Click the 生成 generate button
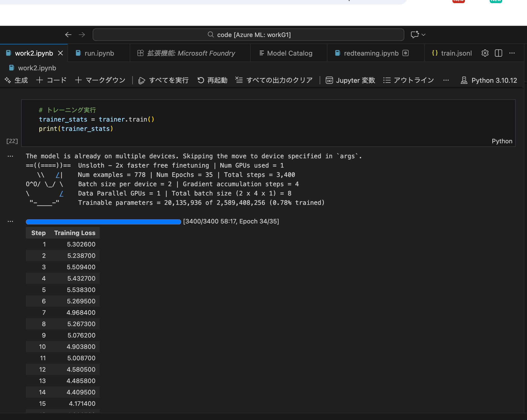Screen dimensions: 527x420 coord(16,80)
